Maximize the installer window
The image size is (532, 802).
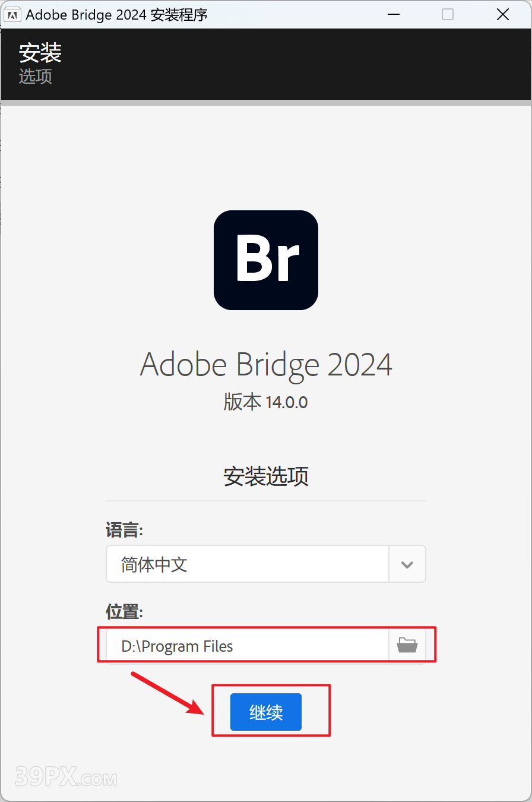(448, 14)
